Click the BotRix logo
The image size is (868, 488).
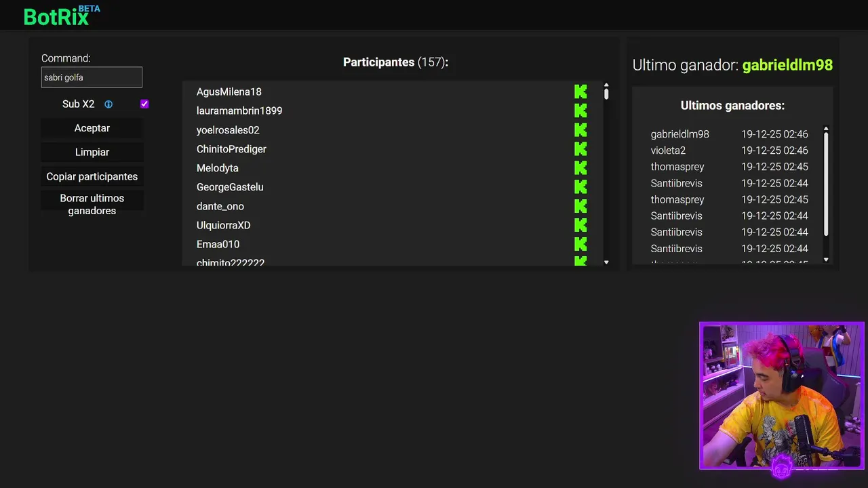(57, 16)
